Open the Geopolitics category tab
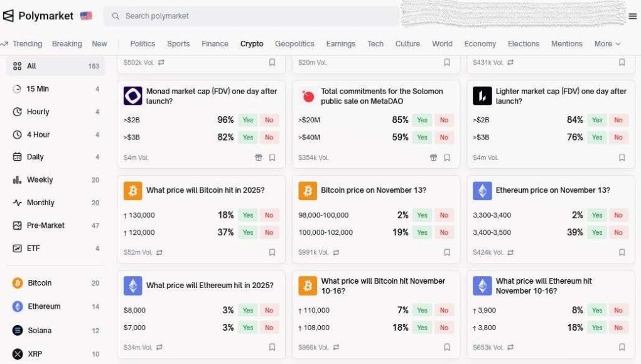The height and width of the screenshot is (364, 641). point(294,44)
